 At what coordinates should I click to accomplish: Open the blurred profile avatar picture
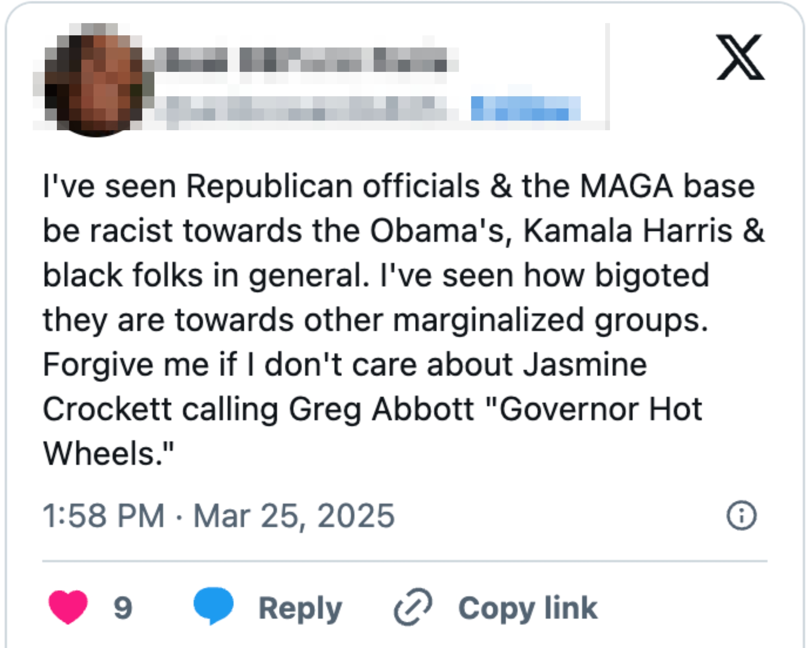(x=93, y=80)
